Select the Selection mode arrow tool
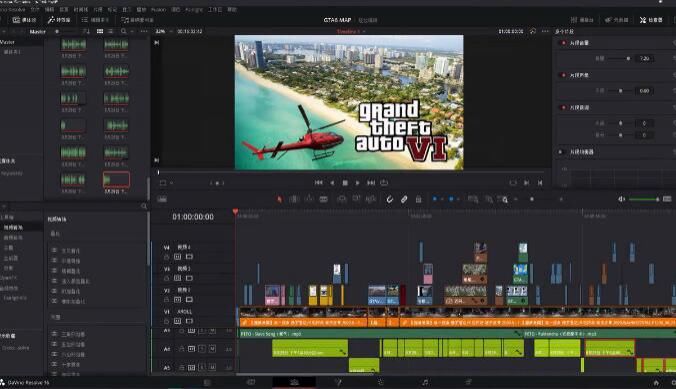The width and height of the screenshot is (676, 389). tap(279, 199)
